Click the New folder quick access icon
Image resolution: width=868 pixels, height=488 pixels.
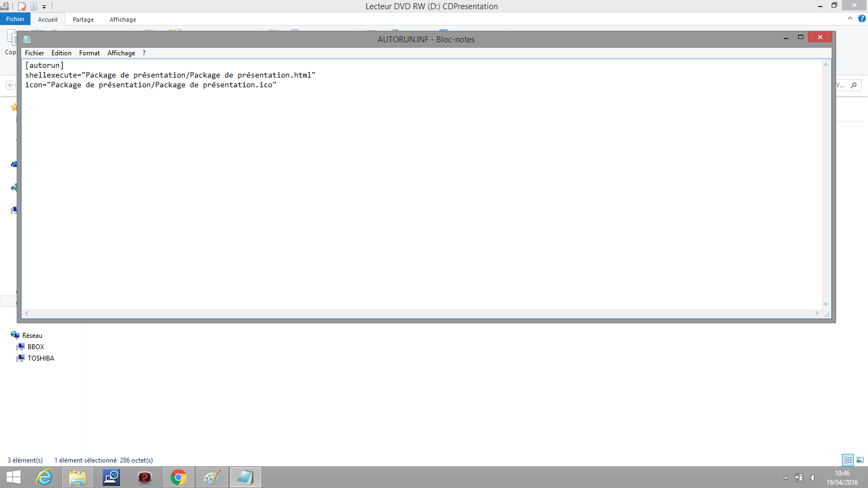tap(34, 7)
